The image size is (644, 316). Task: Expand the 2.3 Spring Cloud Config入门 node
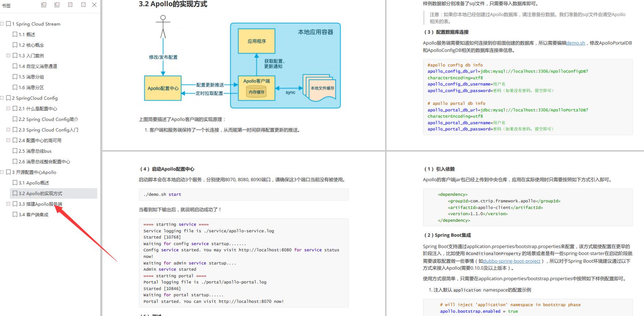click(x=8, y=130)
